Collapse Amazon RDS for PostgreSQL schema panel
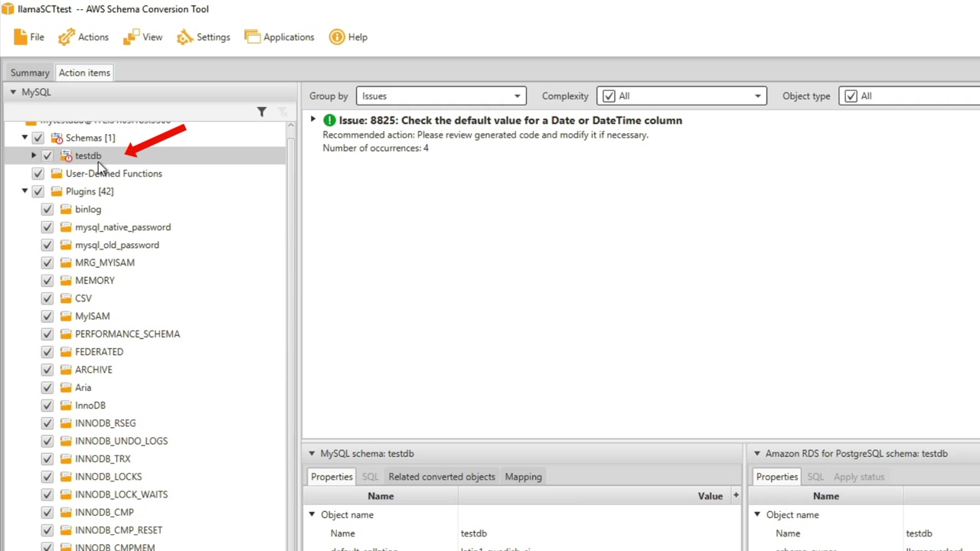 757,454
